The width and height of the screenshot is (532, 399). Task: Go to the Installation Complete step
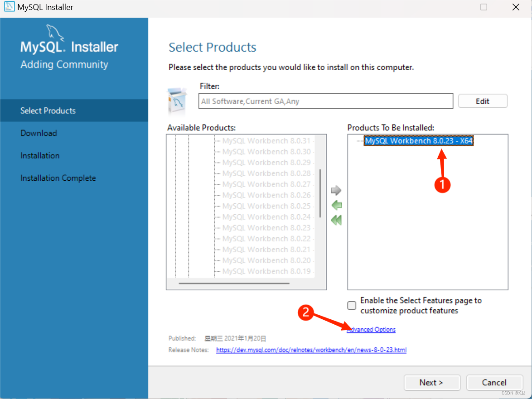[58, 178]
